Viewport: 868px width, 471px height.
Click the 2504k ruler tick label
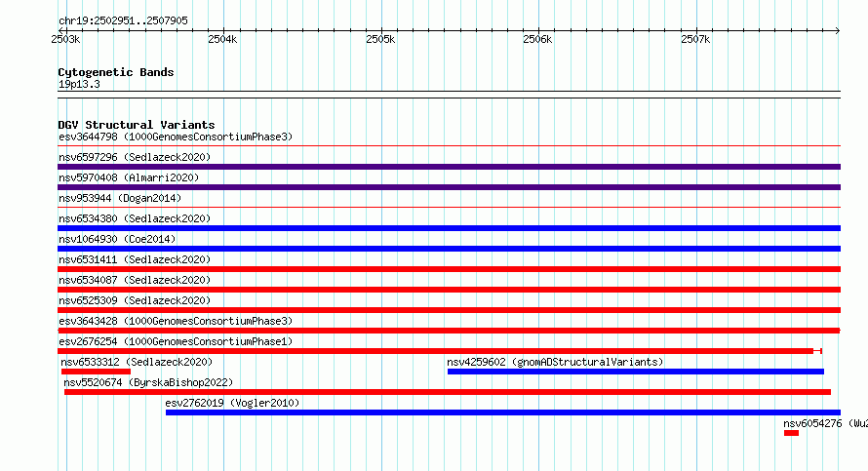[222, 39]
